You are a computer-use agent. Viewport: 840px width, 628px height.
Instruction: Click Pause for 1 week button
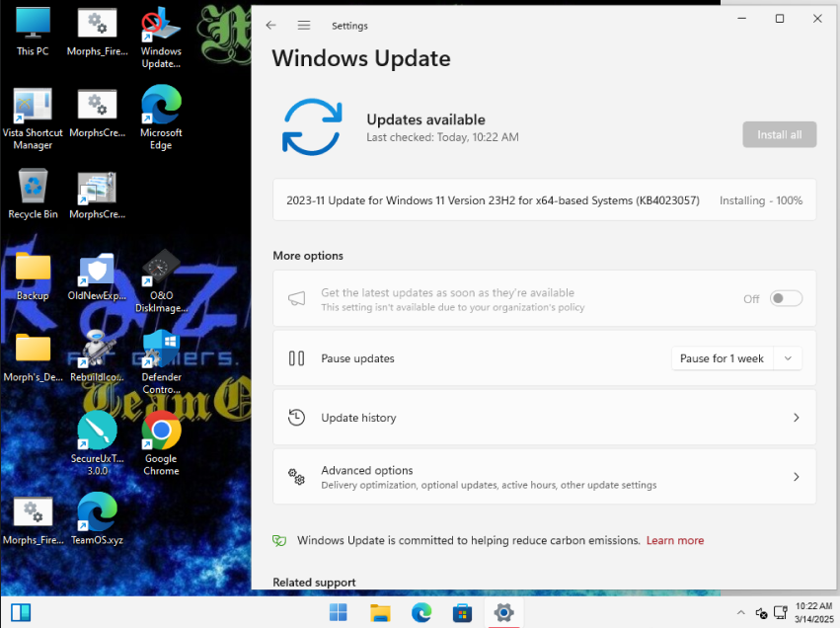point(722,358)
